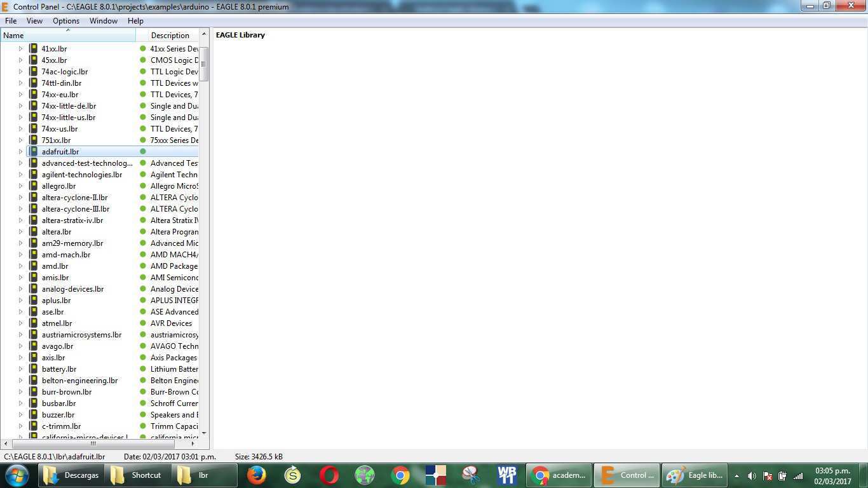
Task: Click the library icon beside 41xx.lbr
Action: (x=33, y=48)
